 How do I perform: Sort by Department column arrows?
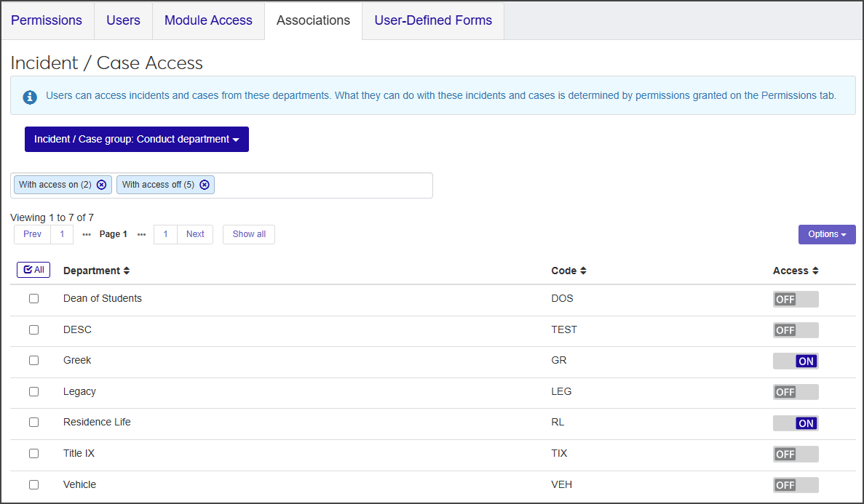point(127,271)
